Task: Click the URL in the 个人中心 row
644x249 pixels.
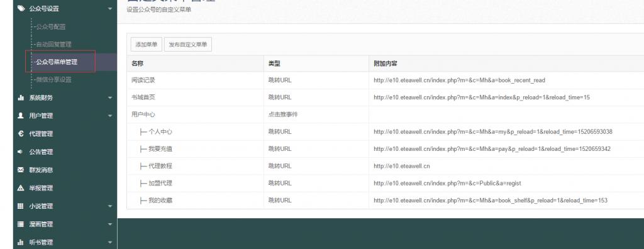Action: (x=493, y=132)
